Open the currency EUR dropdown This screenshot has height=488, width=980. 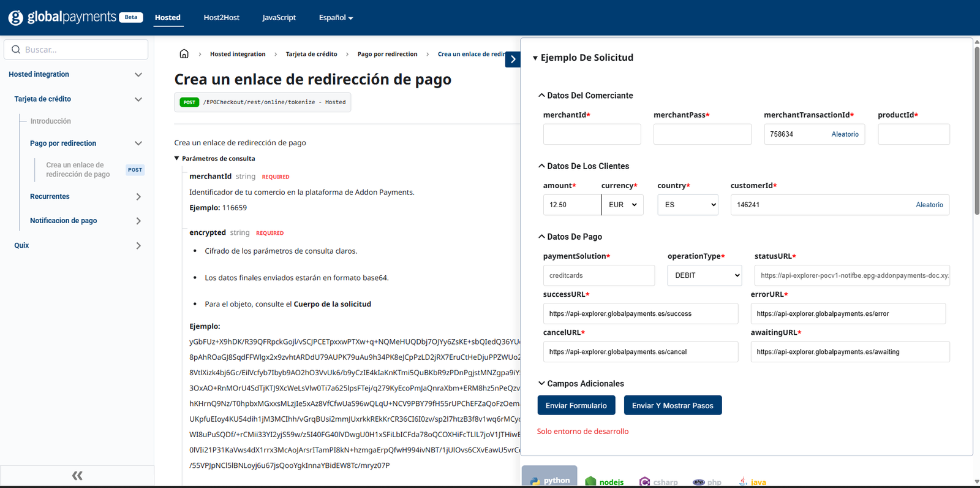coord(622,205)
